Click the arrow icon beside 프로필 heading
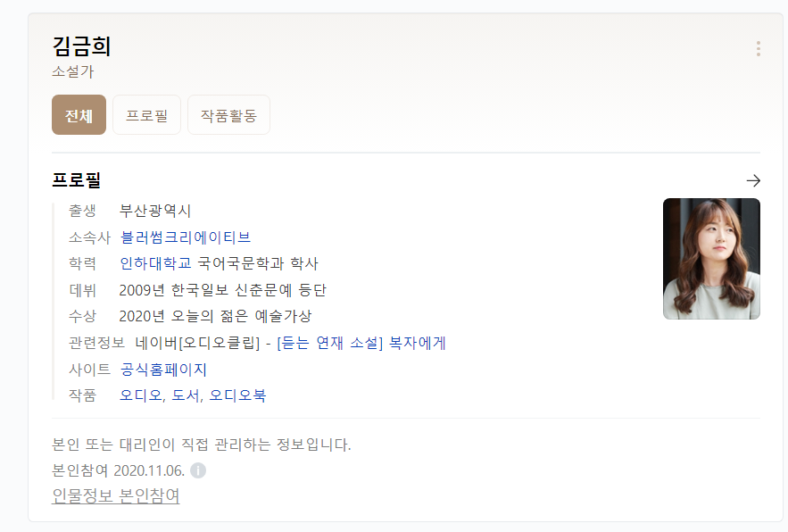This screenshot has height=532, width=788. point(753,180)
